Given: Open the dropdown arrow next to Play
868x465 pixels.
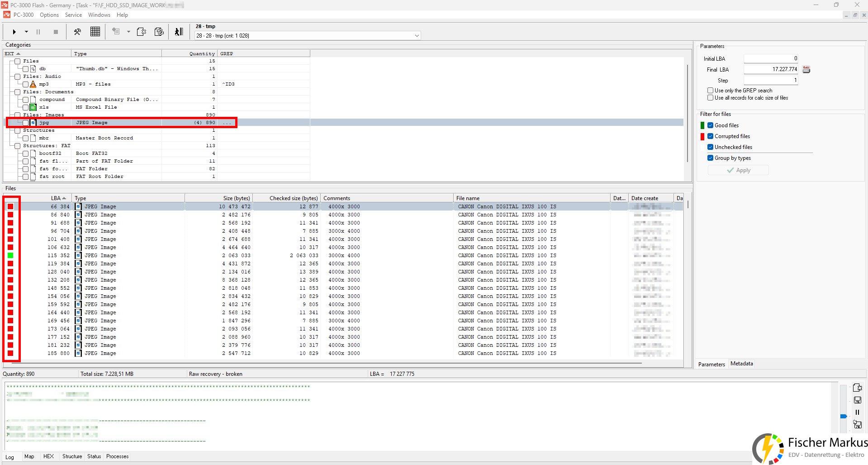Looking at the screenshot, I should point(26,32).
